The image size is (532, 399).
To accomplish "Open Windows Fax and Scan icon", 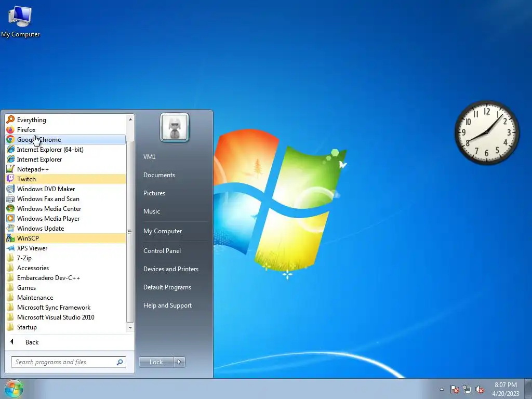I will click(10, 199).
